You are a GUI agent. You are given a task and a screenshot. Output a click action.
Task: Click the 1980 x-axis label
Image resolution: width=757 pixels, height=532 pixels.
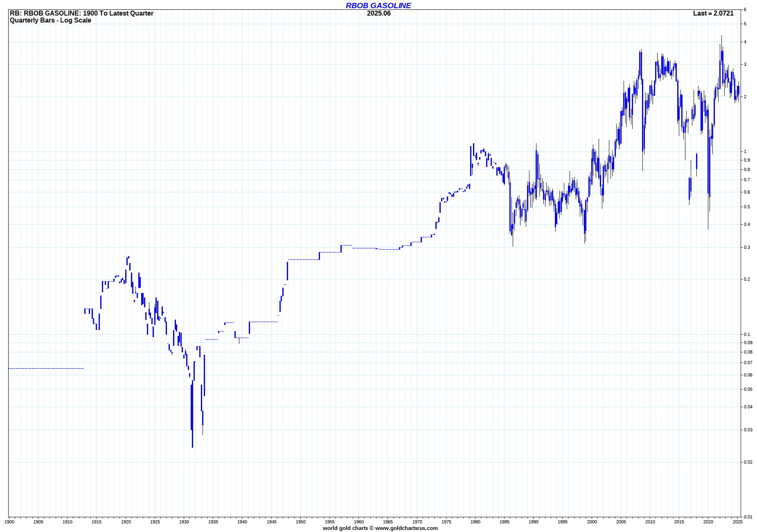(475, 521)
